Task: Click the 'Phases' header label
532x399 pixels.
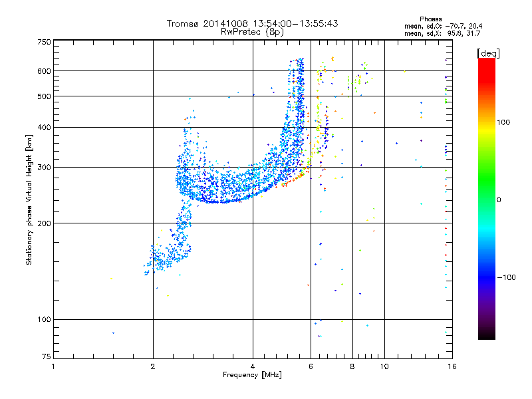Action: (x=430, y=19)
